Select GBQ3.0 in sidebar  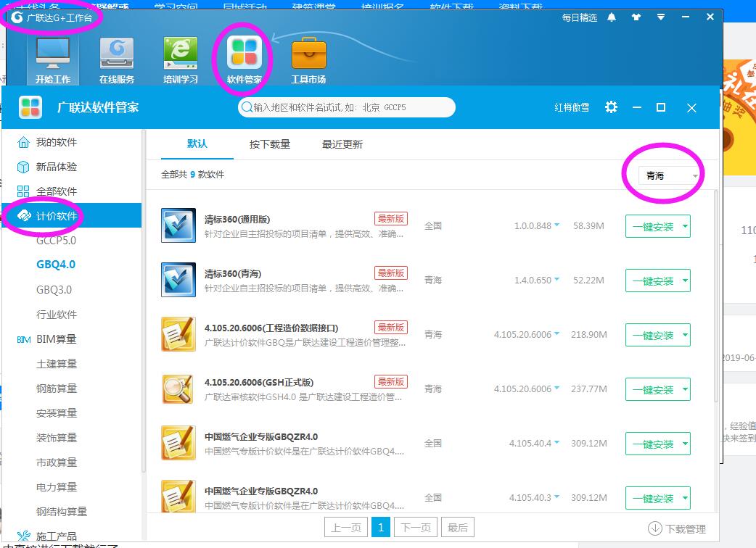click(x=54, y=290)
